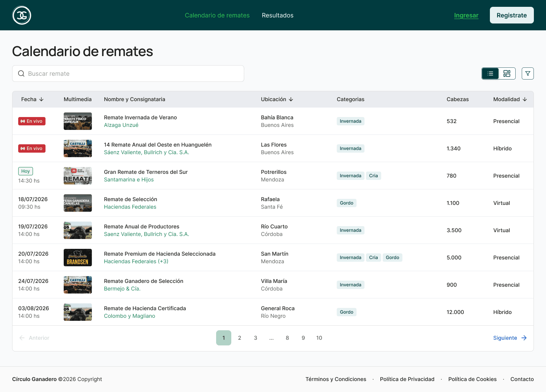The height and width of the screenshot is (392, 546).
Task: Open Brandsen thumbnail of Remate Premium
Action: click(x=78, y=258)
